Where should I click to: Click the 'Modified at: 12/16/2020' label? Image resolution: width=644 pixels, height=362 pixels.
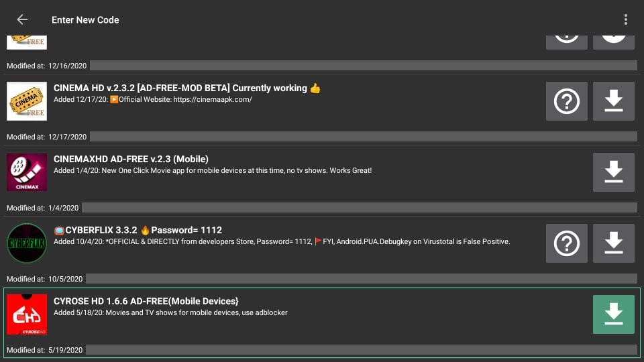[46, 66]
